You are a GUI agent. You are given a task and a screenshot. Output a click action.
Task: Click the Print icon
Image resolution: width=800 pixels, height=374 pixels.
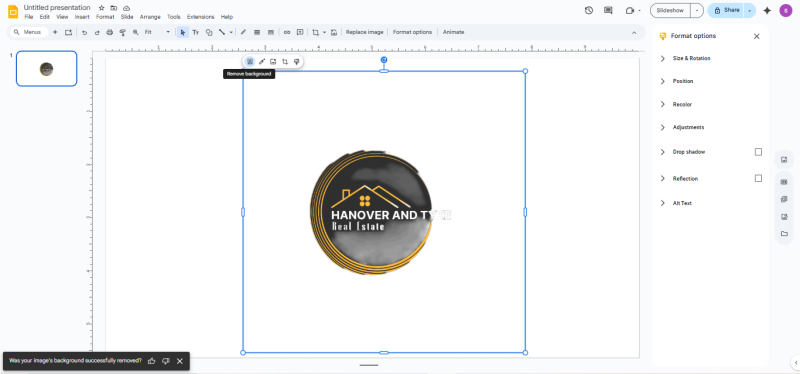pyautogui.click(x=109, y=32)
